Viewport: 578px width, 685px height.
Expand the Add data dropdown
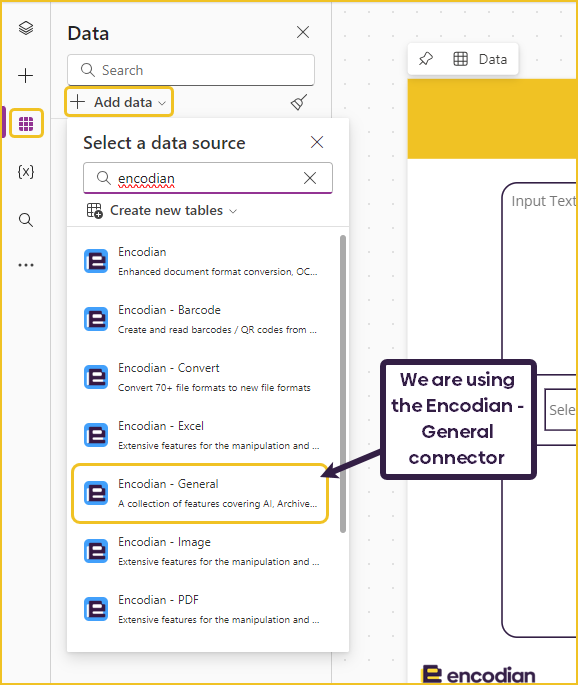[119, 102]
